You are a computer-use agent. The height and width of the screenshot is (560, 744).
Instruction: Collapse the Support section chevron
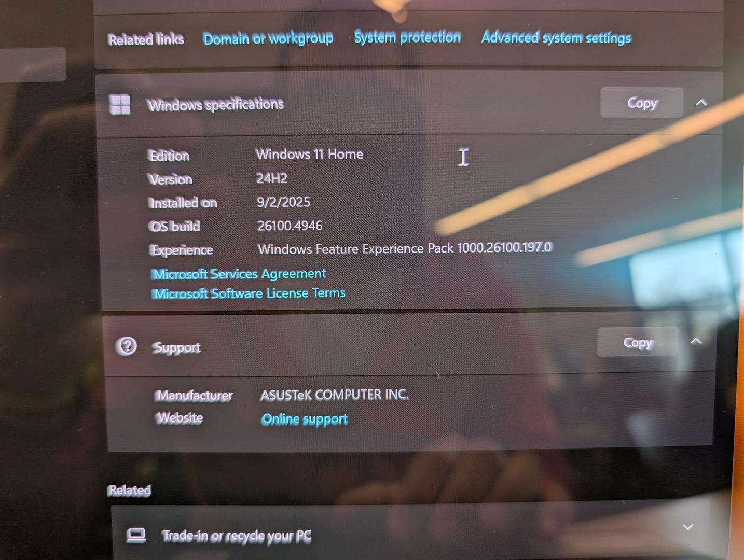(x=696, y=341)
